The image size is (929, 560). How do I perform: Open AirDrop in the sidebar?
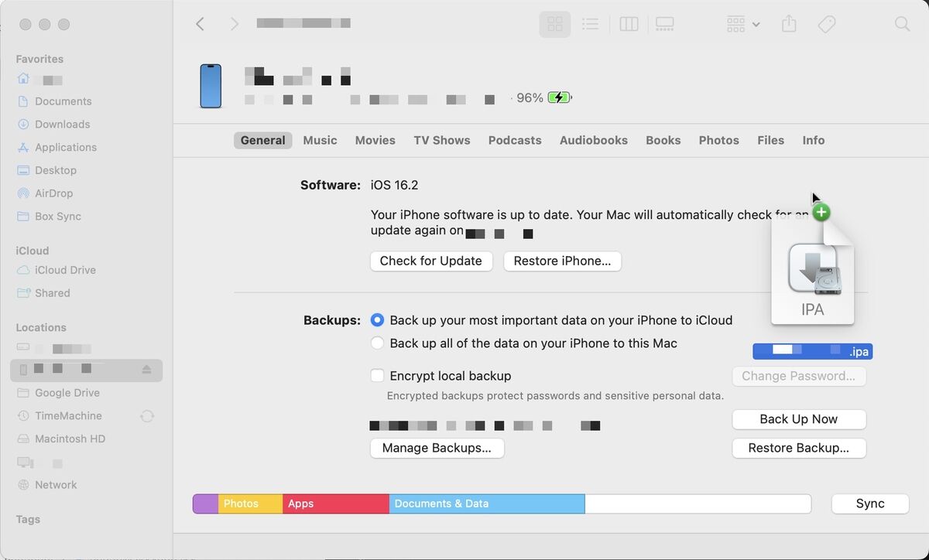(53, 193)
